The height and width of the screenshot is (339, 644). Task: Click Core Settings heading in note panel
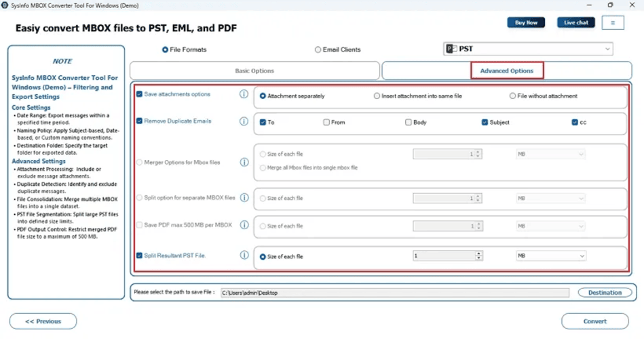(31, 108)
